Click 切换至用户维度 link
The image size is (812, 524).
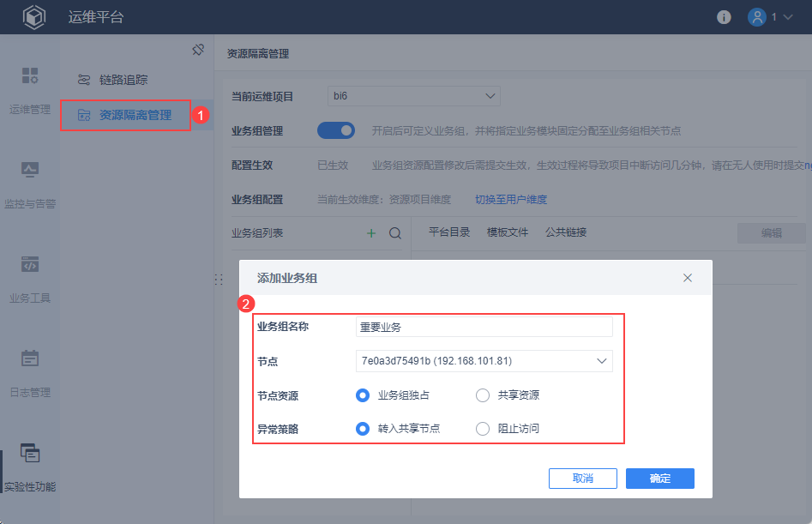[x=511, y=199]
